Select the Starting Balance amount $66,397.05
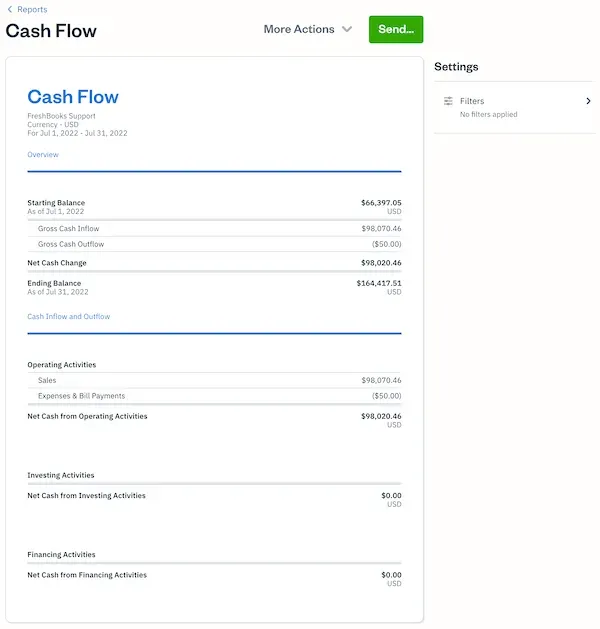 click(x=381, y=203)
